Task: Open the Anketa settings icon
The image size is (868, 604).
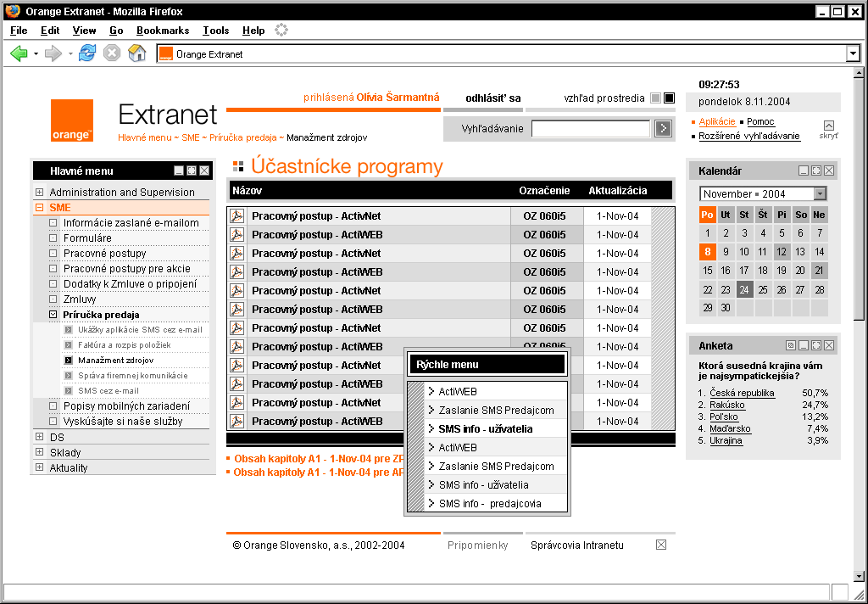Action: click(x=791, y=345)
